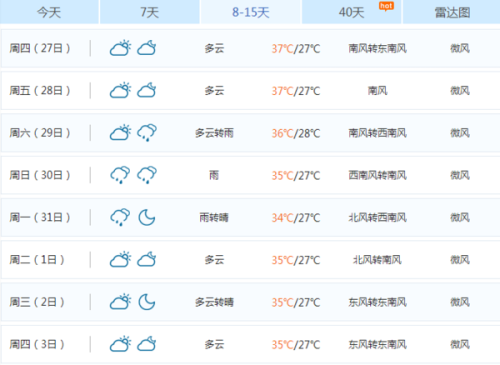Select the date 周四（3日）
This screenshot has width=500, height=365.
[x=37, y=344]
